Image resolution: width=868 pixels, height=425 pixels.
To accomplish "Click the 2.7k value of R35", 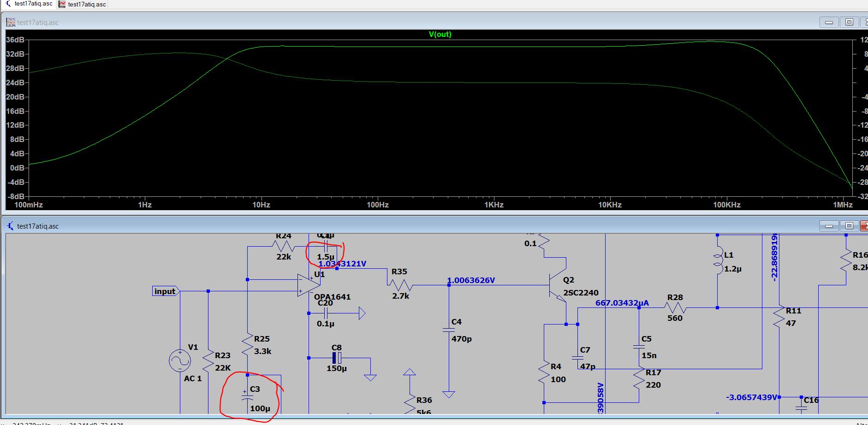I will point(401,296).
